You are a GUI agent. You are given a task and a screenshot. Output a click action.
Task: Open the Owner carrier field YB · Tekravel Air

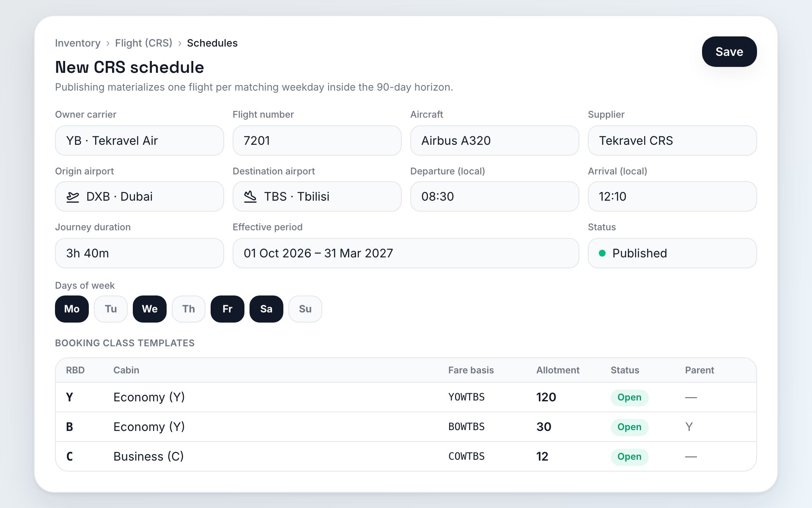tap(140, 141)
